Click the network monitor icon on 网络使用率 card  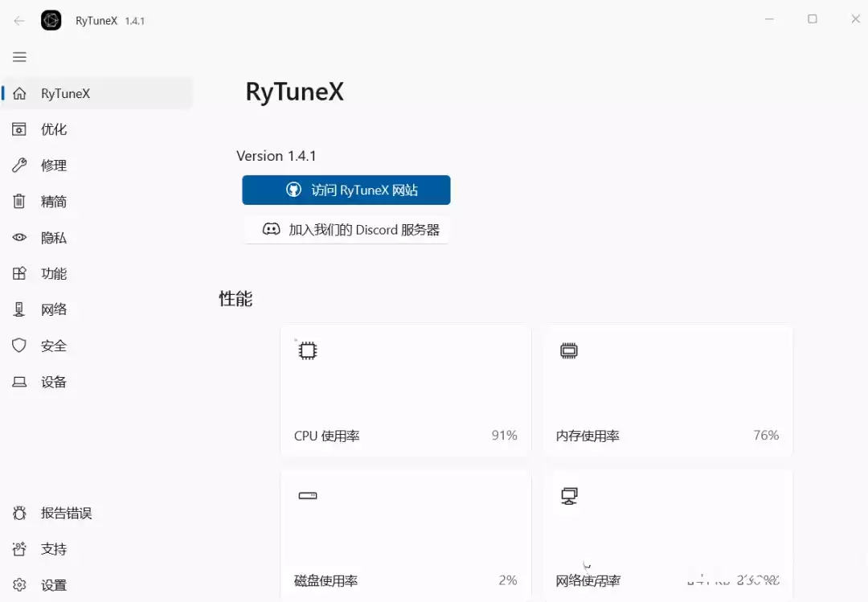pos(569,495)
